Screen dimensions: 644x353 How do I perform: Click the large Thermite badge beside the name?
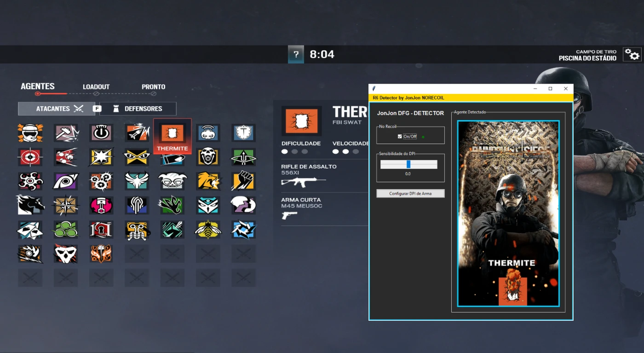pos(302,121)
